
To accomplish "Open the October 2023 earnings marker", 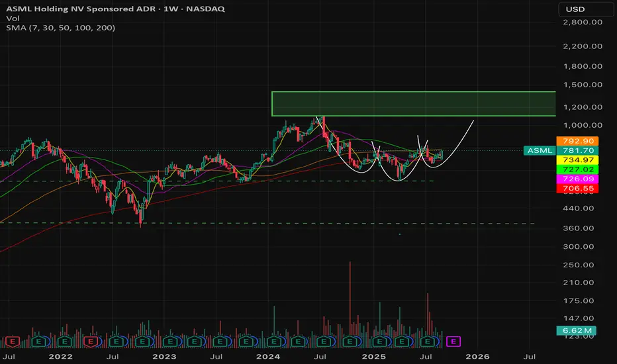I will click(246, 341).
